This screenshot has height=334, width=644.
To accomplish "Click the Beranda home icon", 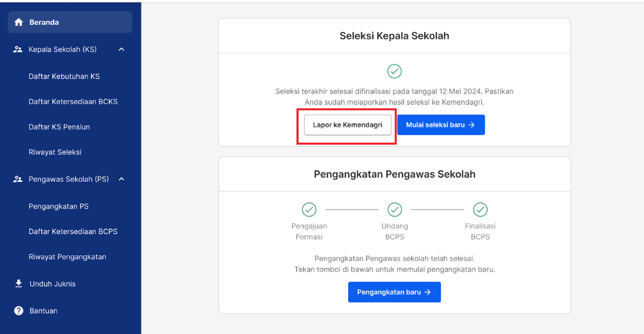I will [x=18, y=22].
